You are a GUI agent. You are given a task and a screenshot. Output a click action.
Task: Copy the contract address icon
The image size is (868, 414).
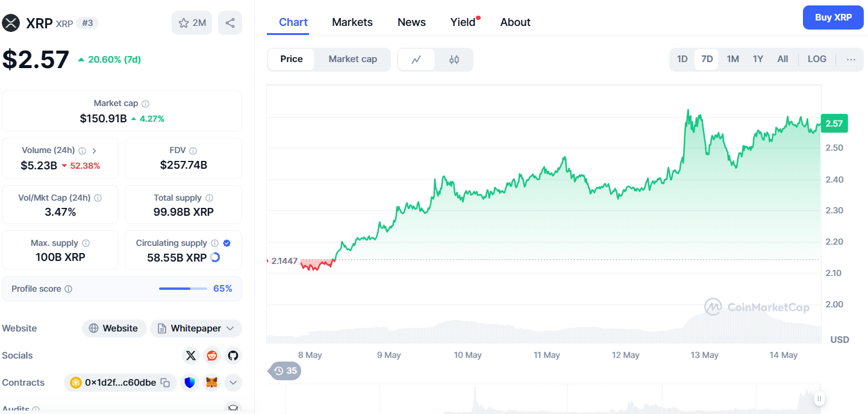coord(165,383)
